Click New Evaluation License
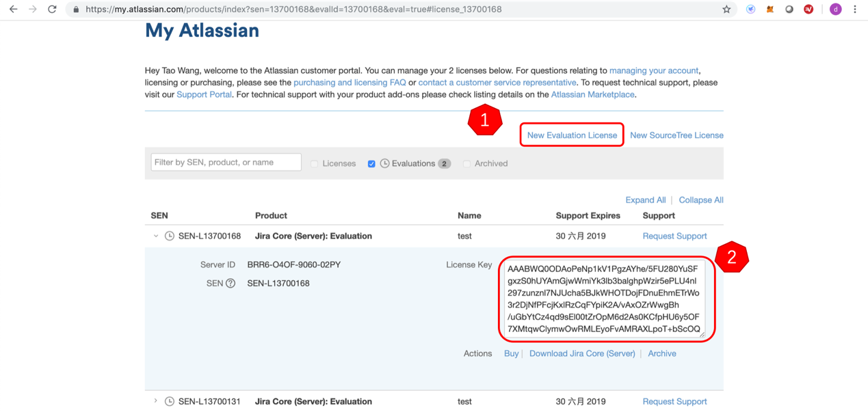 point(572,135)
